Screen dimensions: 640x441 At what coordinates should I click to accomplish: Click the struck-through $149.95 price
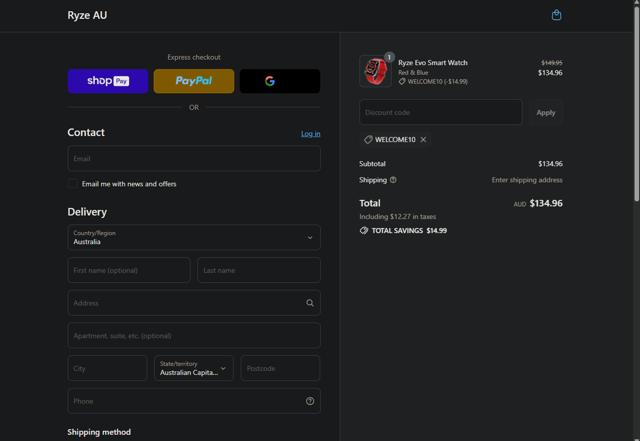pyautogui.click(x=552, y=62)
